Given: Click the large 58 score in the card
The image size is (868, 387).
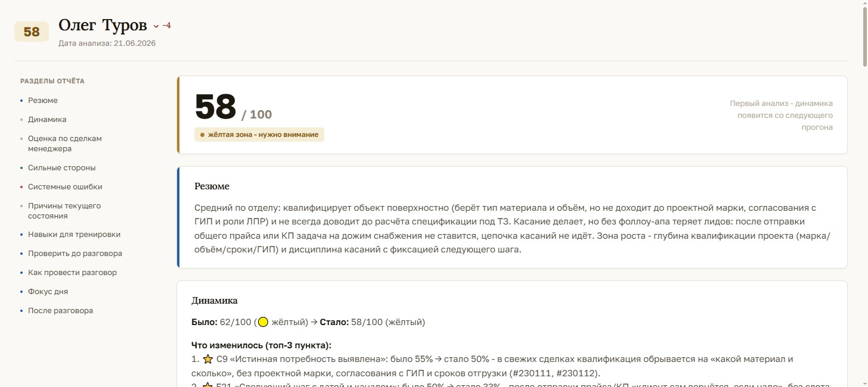Looking at the screenshot, I should coord(216,107).
